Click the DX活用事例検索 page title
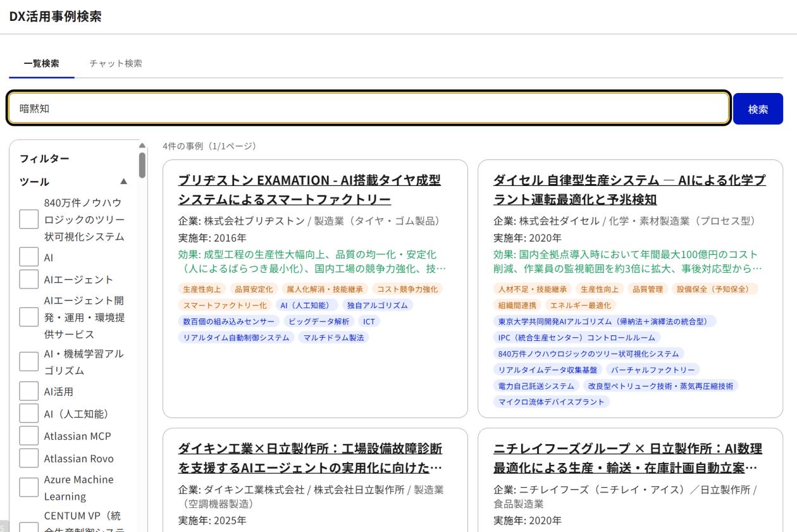Viewport: 797px width, 532px height. click(x=55, y=16)
